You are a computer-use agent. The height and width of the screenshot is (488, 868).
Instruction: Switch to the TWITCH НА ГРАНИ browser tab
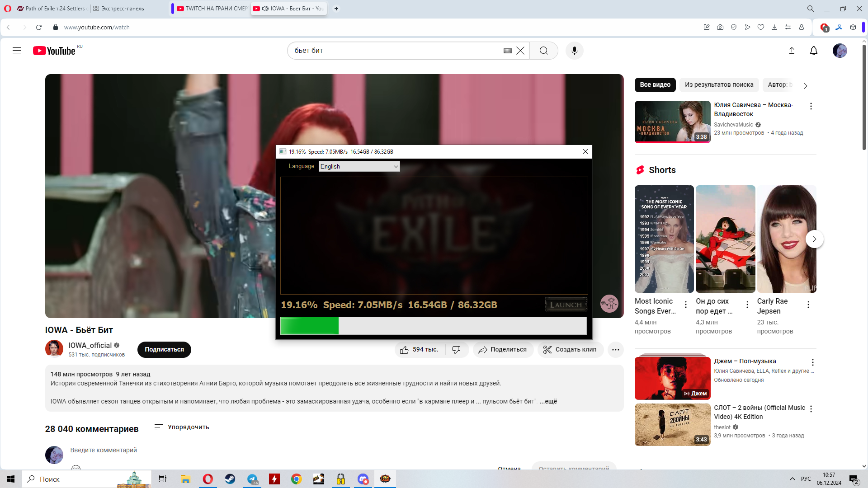pos(212,9)
